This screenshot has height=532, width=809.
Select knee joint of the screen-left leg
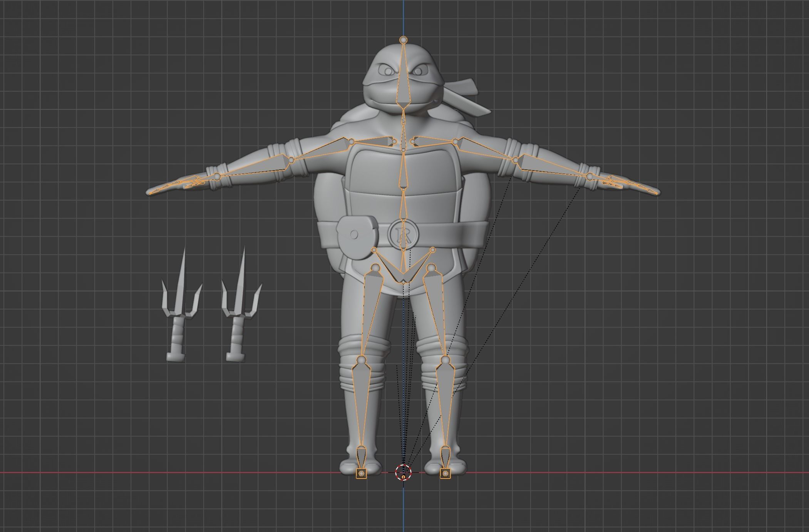click(361, 360)
